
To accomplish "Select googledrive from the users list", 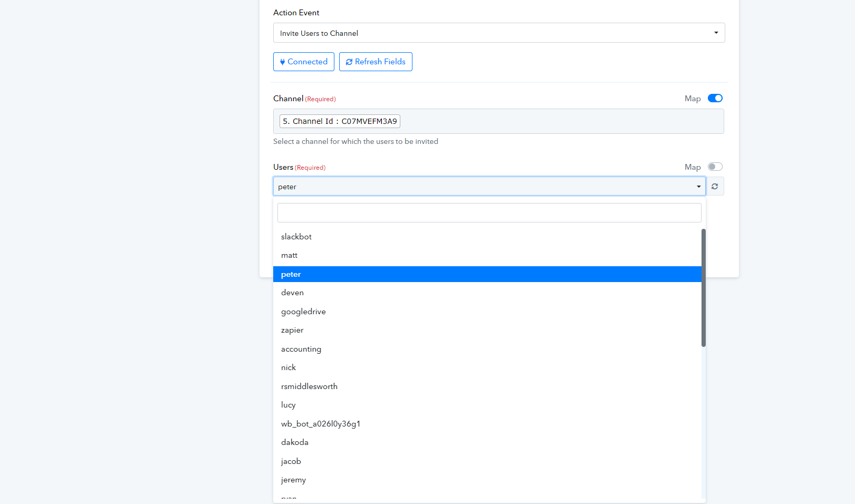I will (x=487, y=312).
